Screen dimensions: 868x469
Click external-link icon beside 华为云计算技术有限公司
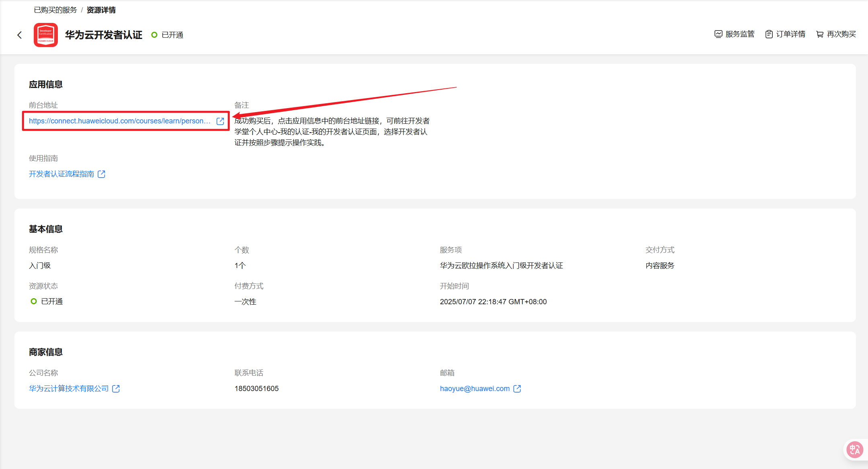(x=116, y=389)
